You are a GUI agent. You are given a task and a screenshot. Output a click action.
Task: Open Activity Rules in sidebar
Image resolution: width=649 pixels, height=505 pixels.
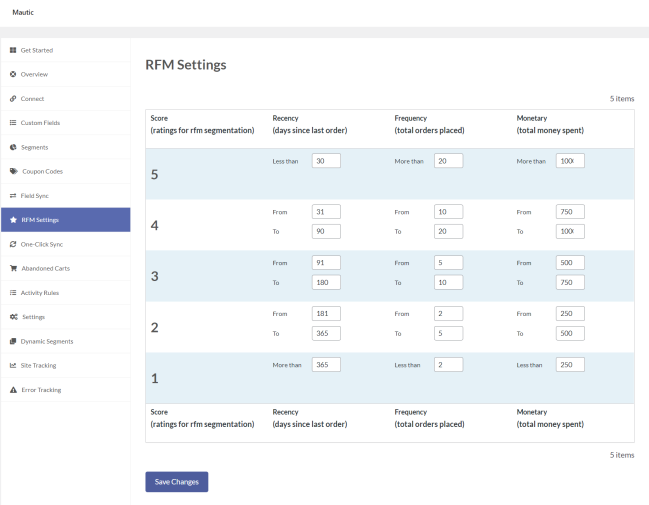pos(40,293)
